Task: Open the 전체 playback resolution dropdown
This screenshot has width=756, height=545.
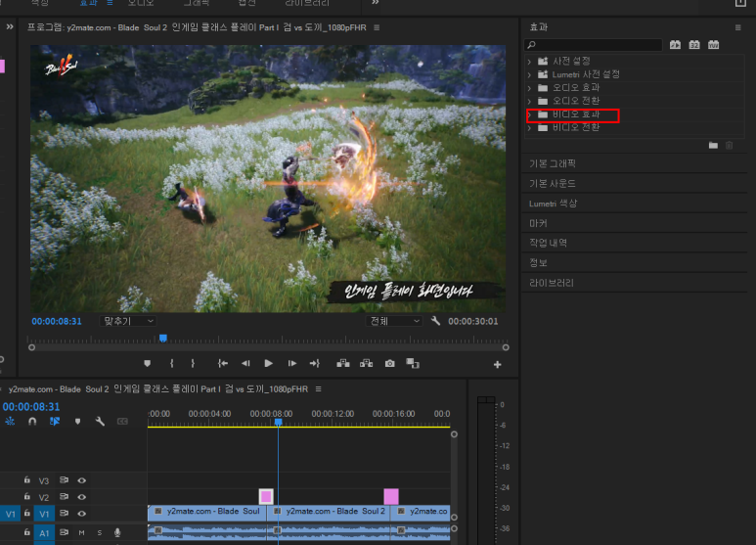Action: coord(394,321)
